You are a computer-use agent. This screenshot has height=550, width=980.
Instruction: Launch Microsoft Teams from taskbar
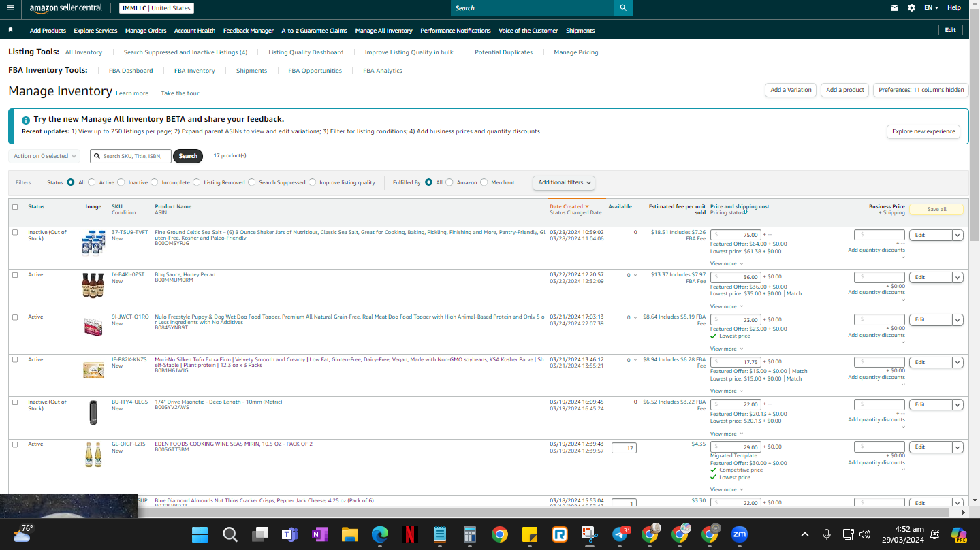click(289, 534)
